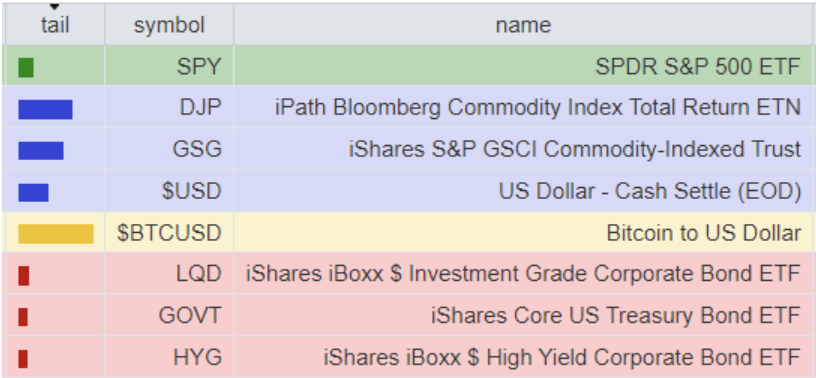Image resolution: width=816 pixels, height=378 pixels.
Task: Sort by the tail column header
Action: 55,24
